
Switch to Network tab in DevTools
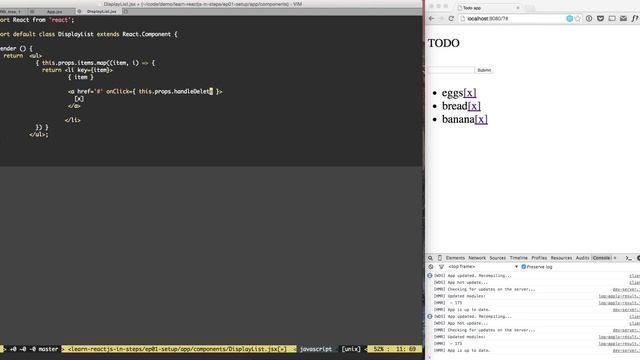(x=477, y=258)
